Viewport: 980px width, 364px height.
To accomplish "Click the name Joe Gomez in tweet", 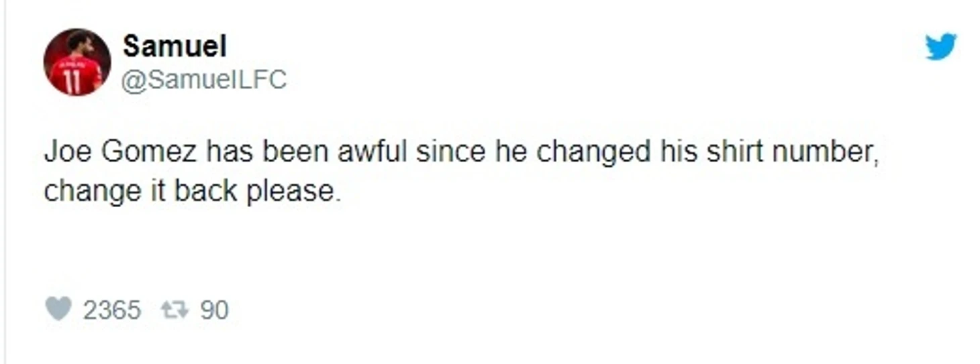I will point(121,153).
